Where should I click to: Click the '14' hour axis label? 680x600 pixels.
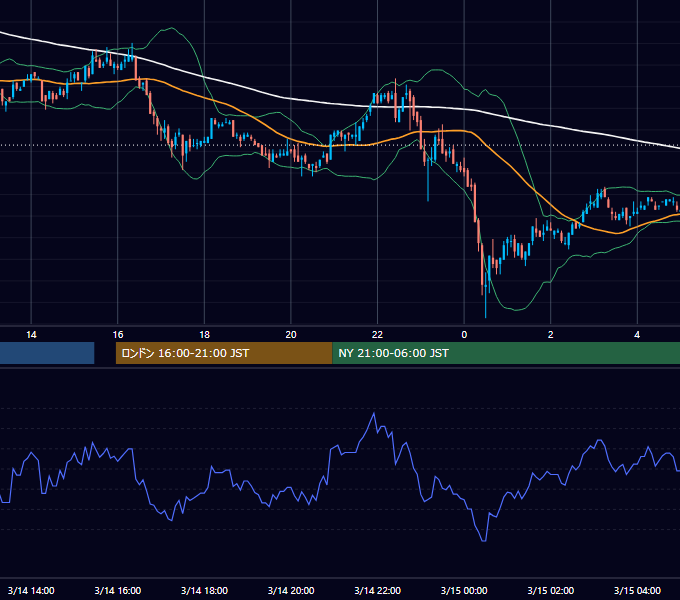coord(31,335)
